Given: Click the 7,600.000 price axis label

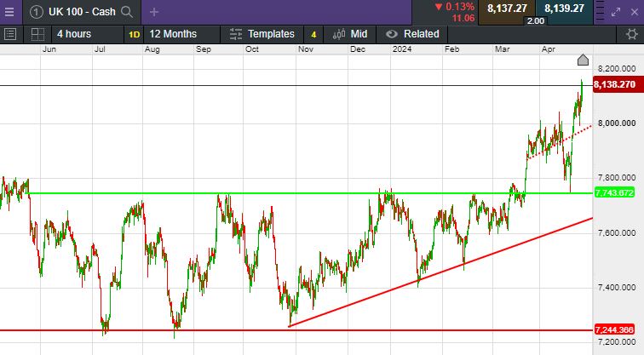Looking at the screenshot, I should [617, 232].
